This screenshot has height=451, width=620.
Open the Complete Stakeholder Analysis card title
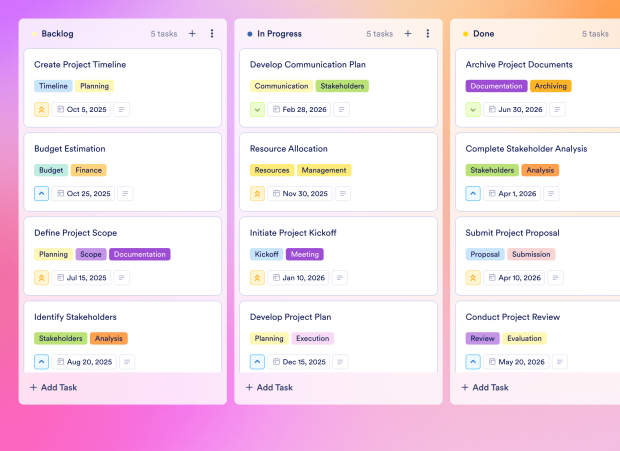(x=526, y=149)
